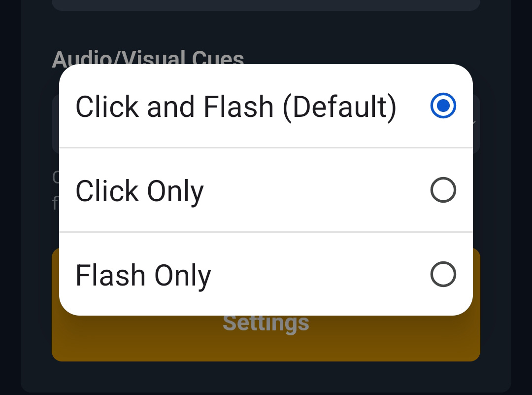Tap the empty radio circle beside Flash Only
This screenshot has width=532, height=395.
click(443, 275)
